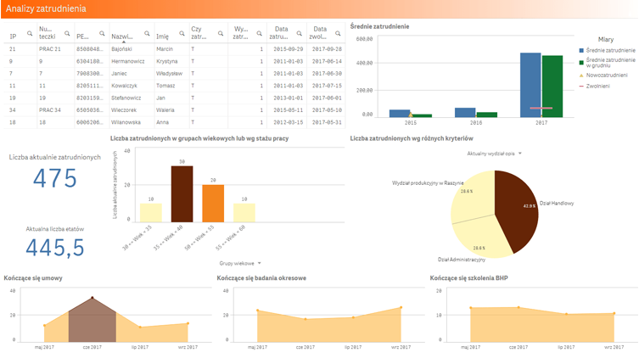
Task: Select the Bajoński row in table
Action: click(127, 49)
